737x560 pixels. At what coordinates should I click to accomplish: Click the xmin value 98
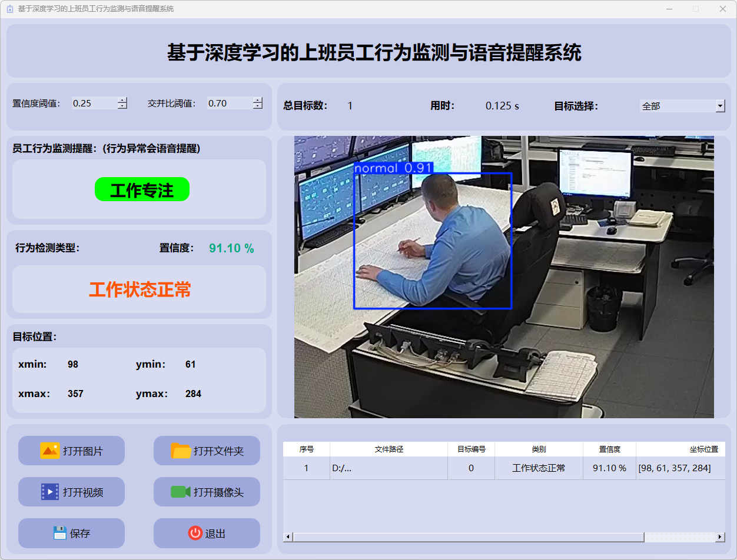click(x=73, y=365)
